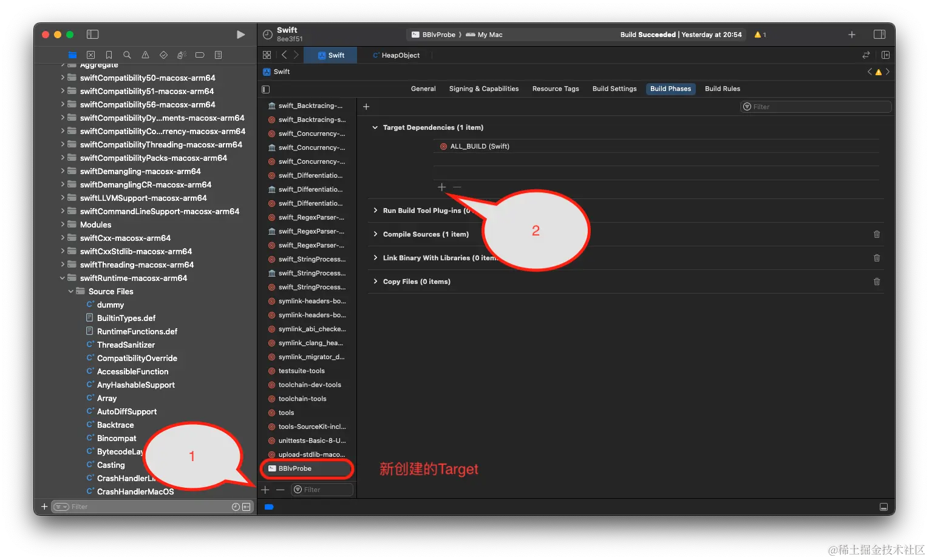The image size is (929, 560).
Task: Open the Test navigator diamond icon
Action: coord(163,55)
